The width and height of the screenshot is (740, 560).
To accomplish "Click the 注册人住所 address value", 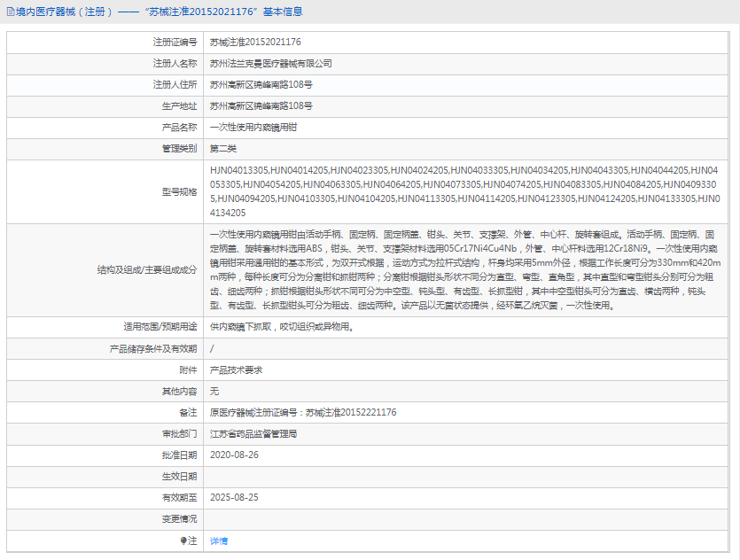I will 261,84.
